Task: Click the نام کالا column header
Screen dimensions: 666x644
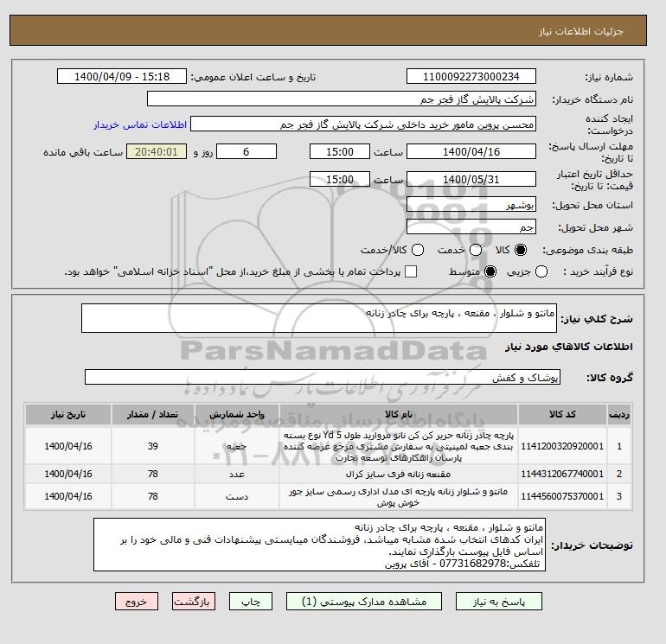Action: 399,414
